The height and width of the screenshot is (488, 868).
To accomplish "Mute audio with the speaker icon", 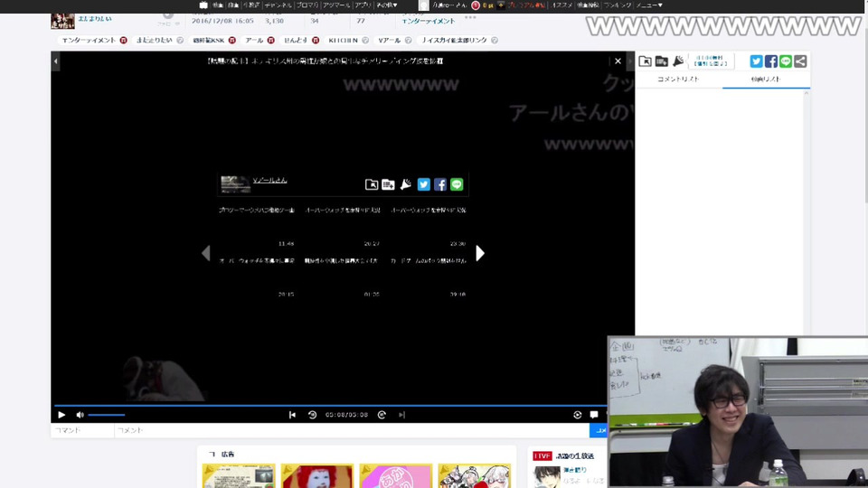I will pos(80,415).
